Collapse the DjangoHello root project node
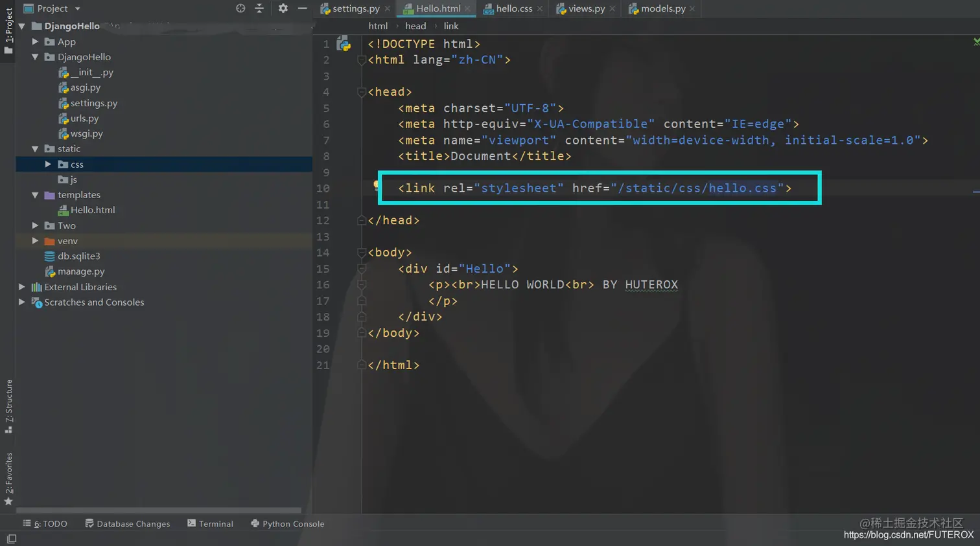The image size is (980, 546). pyautogui.click(x=22, y=26)
